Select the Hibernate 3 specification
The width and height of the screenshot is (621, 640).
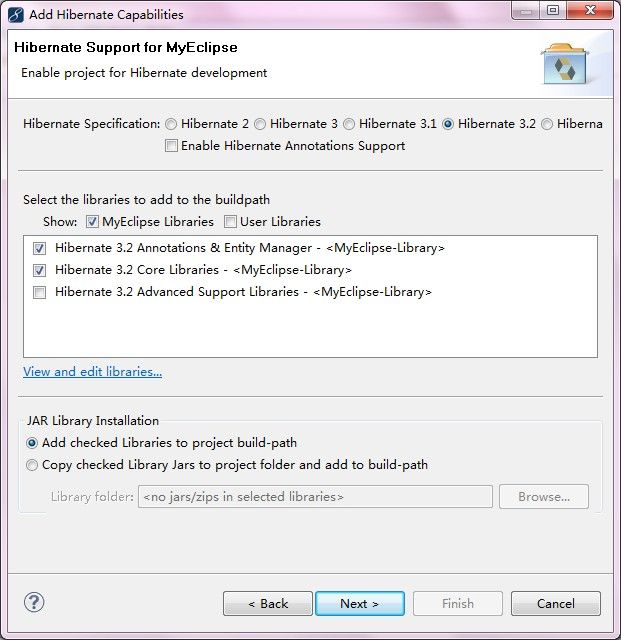click(260, 124)
